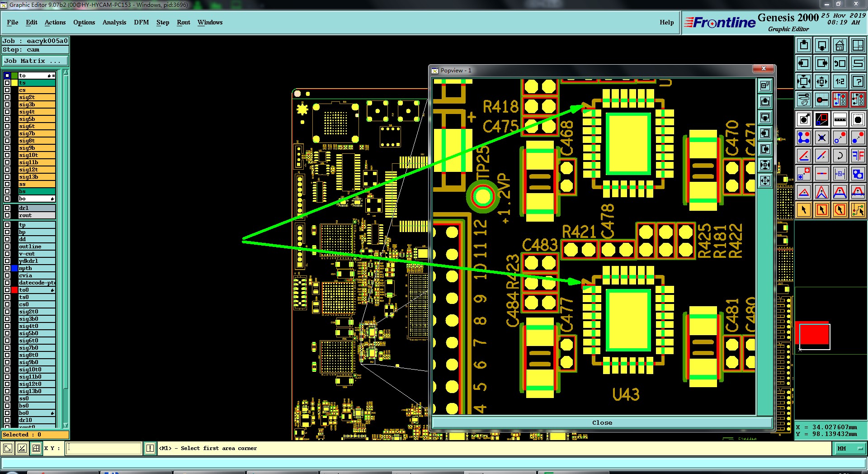Click the grid icon left of X Y label
The image size is (868, 474).
pyautogui.click(x=36, y=448)
